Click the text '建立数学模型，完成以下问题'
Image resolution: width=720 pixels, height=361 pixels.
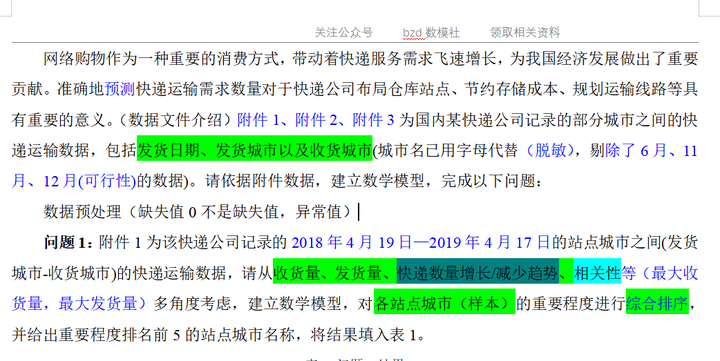pos(433,181)
